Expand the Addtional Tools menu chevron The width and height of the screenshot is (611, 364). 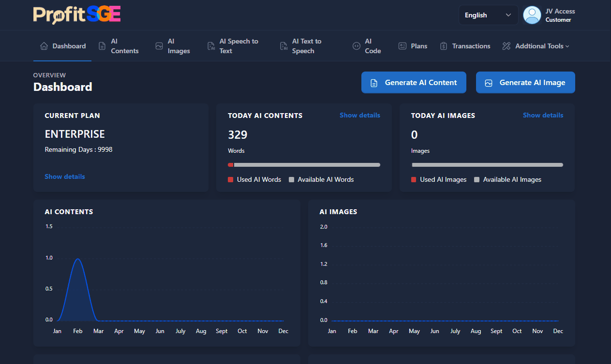[x=567, y=46]
